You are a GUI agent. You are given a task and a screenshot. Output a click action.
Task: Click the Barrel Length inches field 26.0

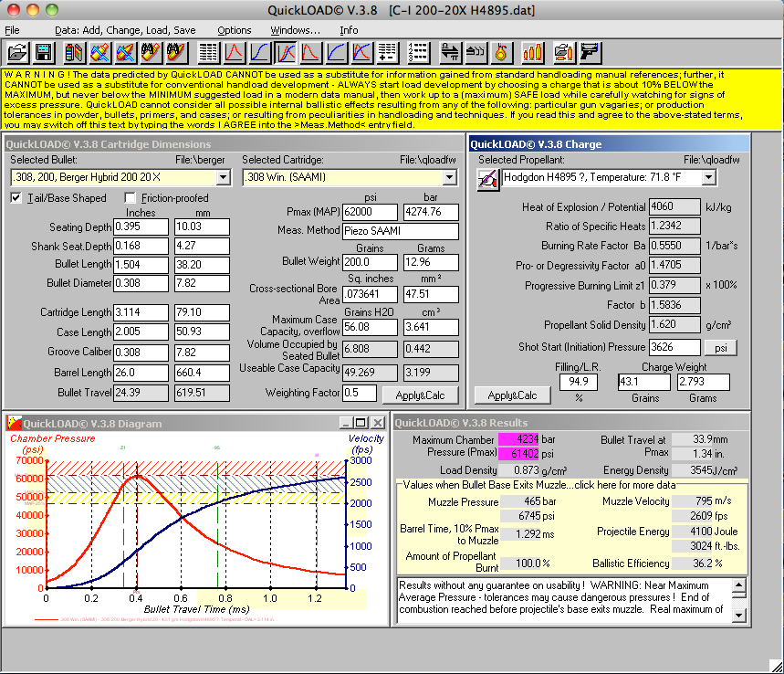(x=141, y=373)
